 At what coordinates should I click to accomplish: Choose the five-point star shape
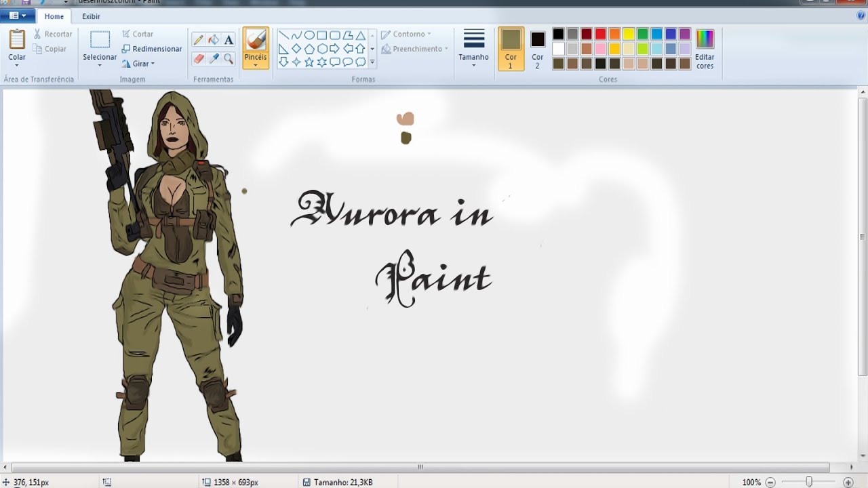(x=309, y=62)
